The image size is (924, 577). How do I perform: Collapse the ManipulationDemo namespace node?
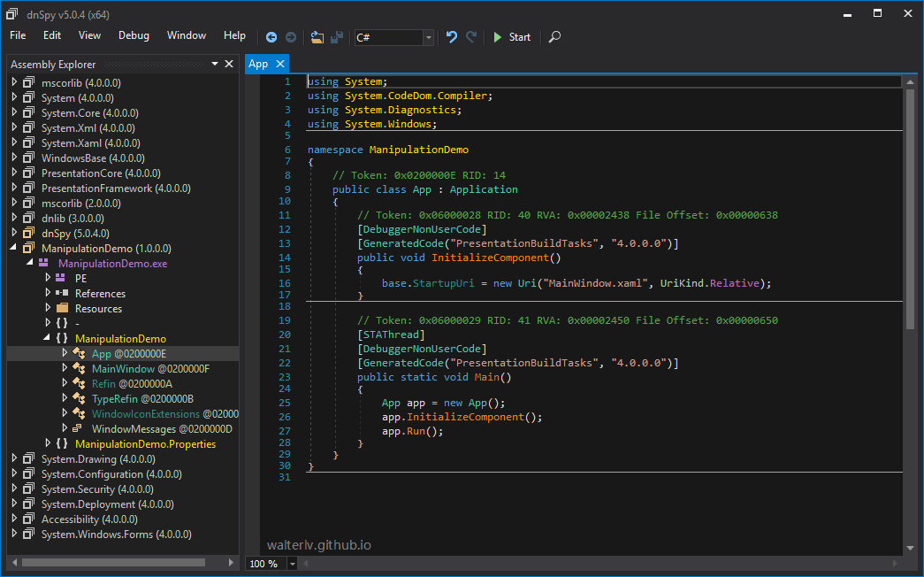47,338
